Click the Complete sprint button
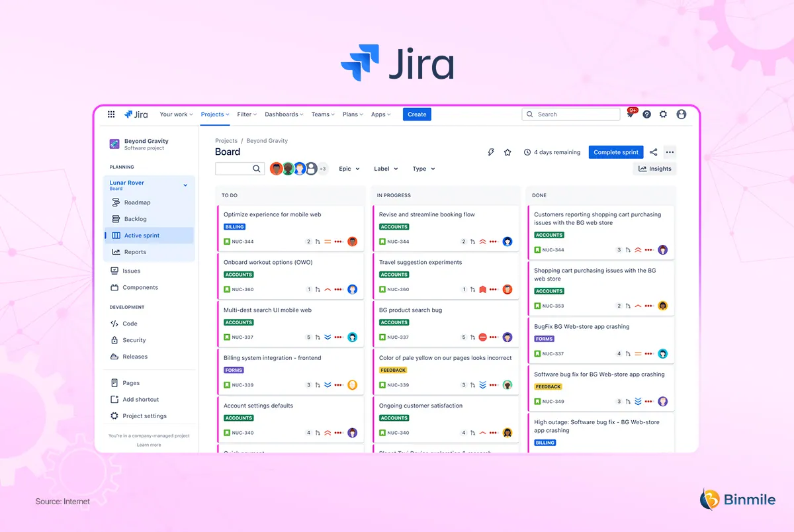Screen dimensions: 794x532 (616, 152)
